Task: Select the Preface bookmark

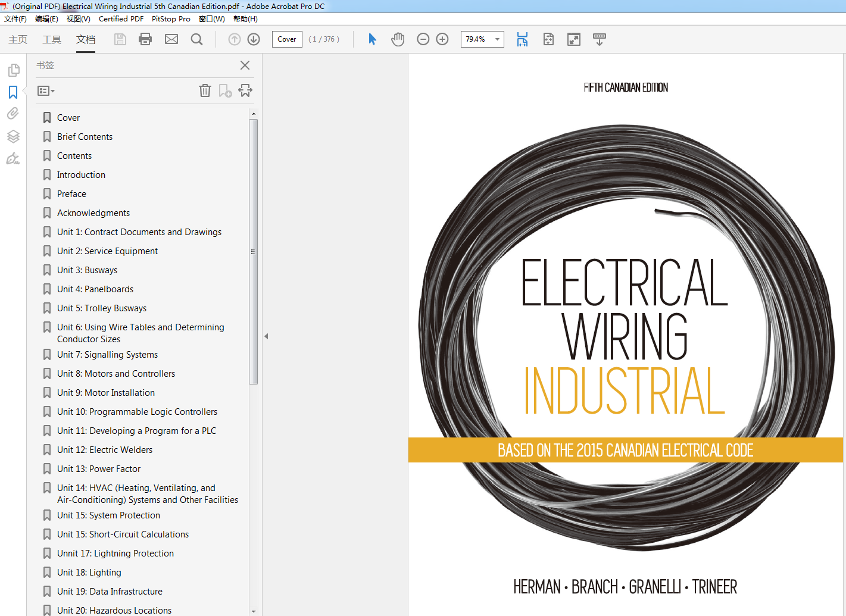Action: pyautogui.click(x=71, y=194)
